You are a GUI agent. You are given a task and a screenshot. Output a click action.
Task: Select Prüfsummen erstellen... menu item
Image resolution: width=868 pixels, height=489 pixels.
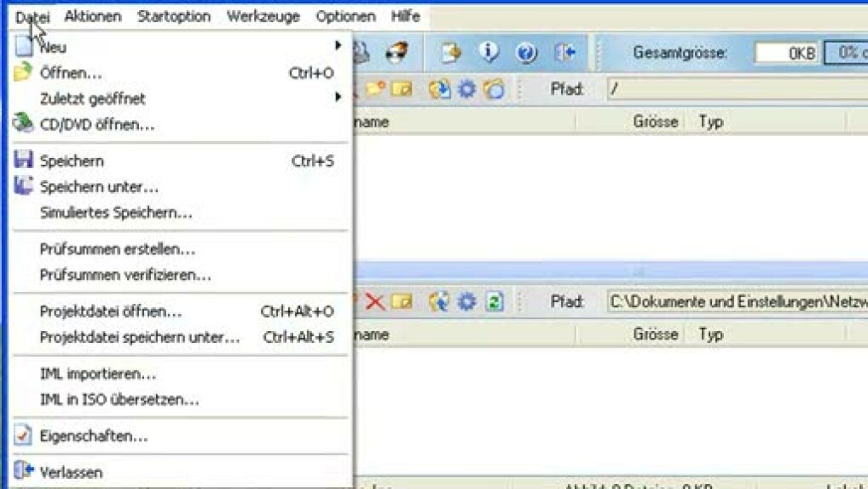tap(118, 249)
